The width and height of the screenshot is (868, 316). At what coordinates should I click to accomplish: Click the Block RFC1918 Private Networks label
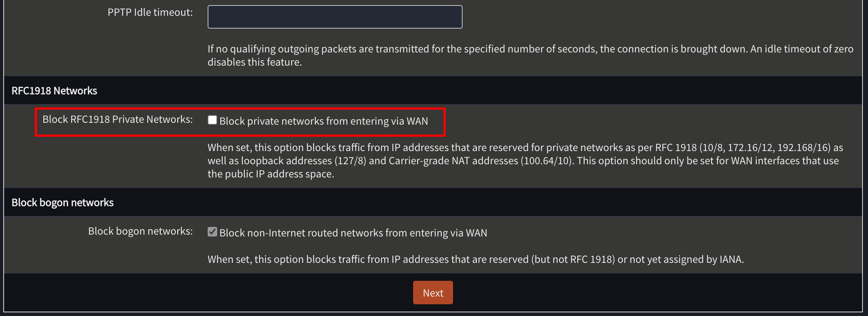(x=118, y=119)
